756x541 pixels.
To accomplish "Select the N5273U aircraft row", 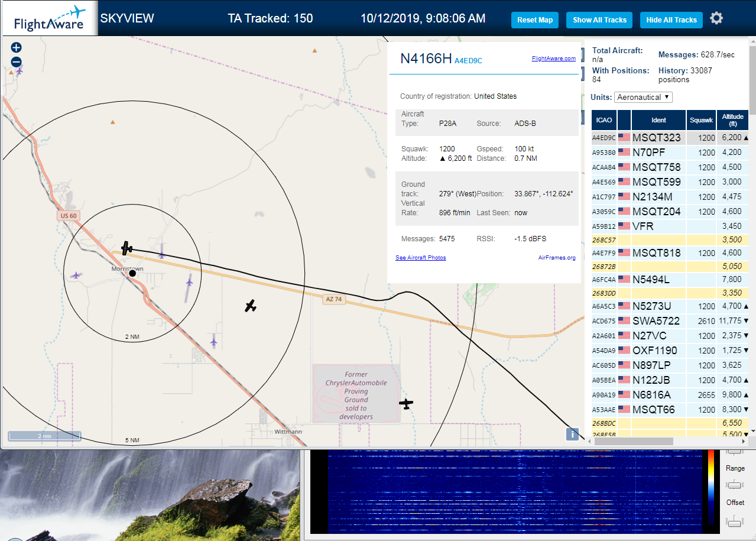I will point(670,306).
